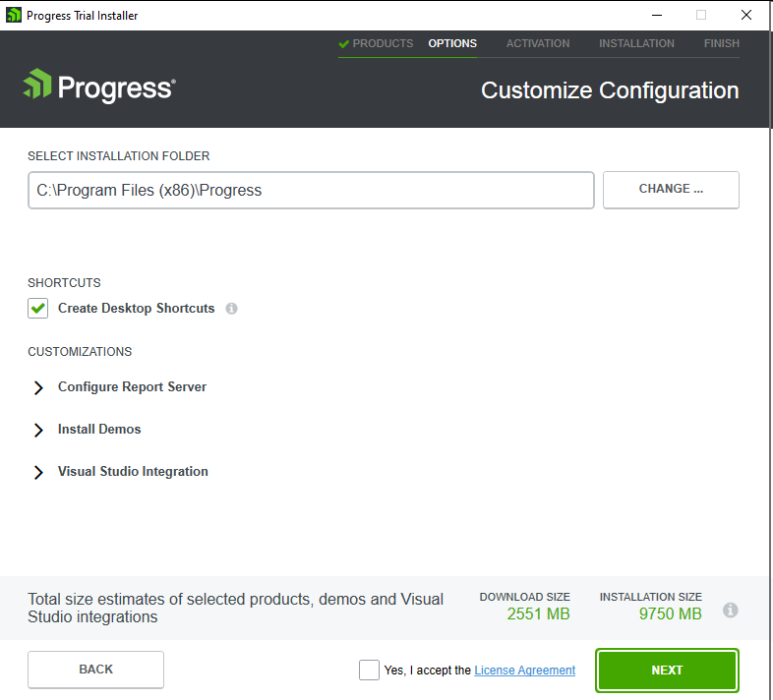Click the Progress logo in the header
This screenshot has width=773, height=700.
(99, 87)
